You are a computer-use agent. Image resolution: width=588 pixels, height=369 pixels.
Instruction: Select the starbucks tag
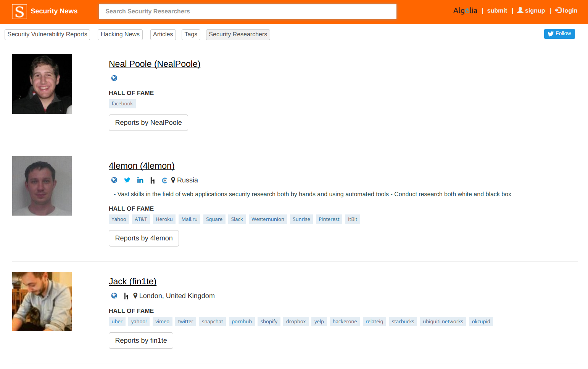[x=403, y=322]
